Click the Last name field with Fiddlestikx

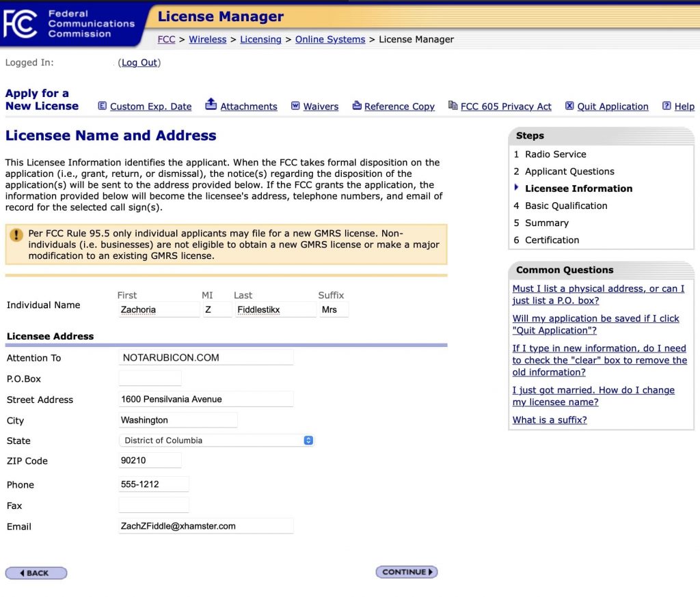275,309
